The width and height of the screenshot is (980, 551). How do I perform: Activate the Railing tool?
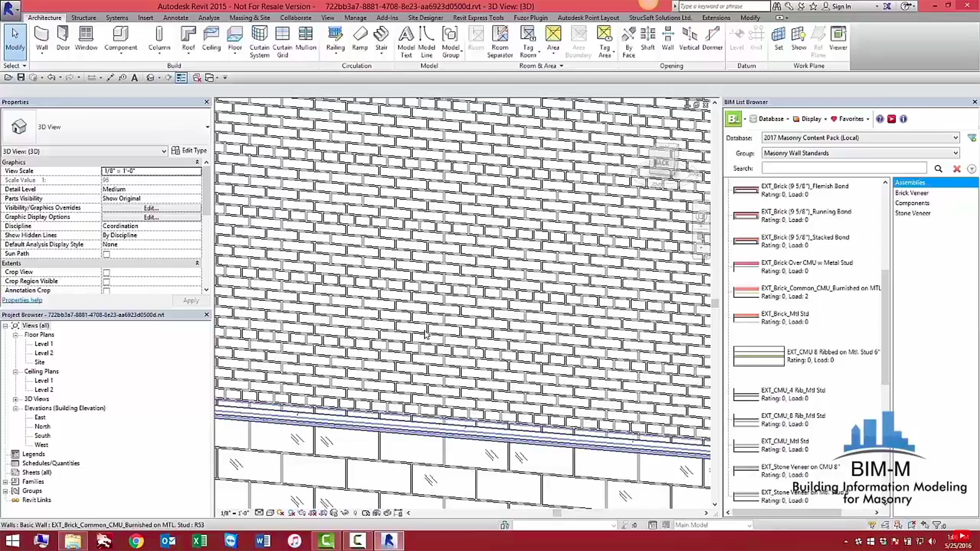point(335,38)
